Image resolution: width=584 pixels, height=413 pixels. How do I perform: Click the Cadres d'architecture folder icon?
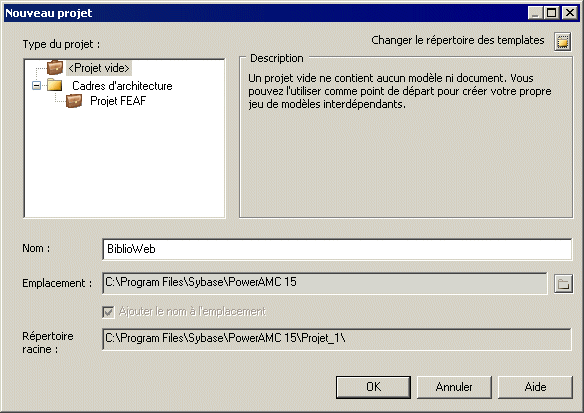[x=54, y=85]
